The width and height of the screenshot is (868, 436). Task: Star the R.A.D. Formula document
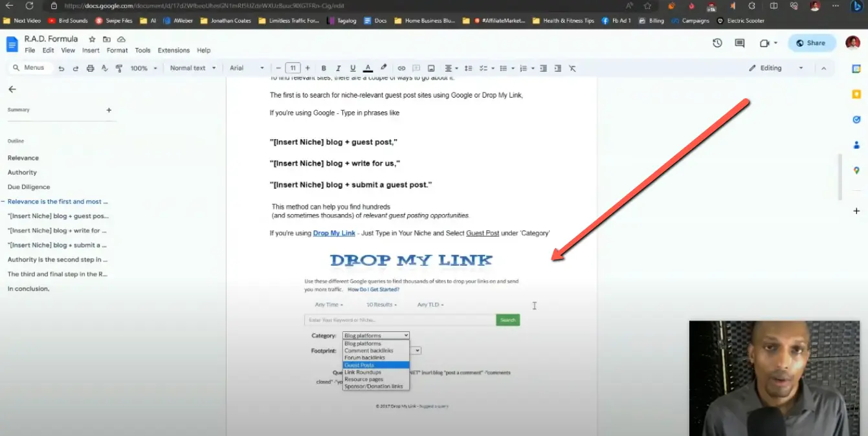(92, 39)
